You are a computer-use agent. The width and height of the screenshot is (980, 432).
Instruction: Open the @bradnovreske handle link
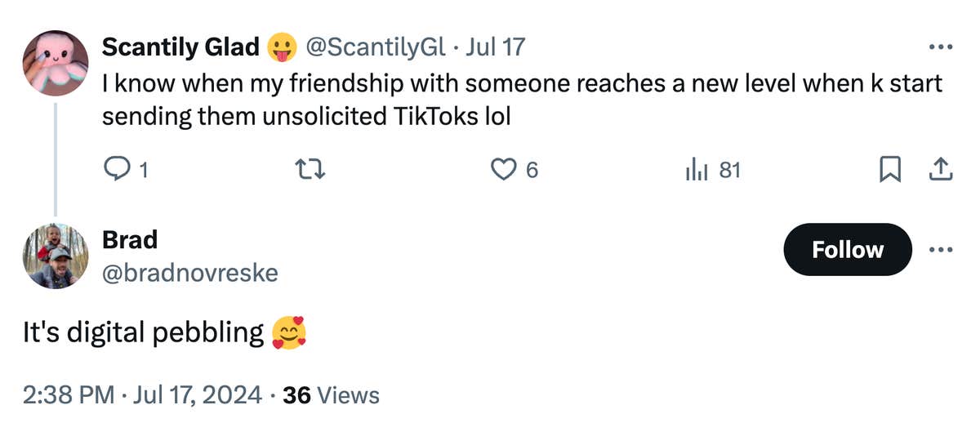click(189, 272)
